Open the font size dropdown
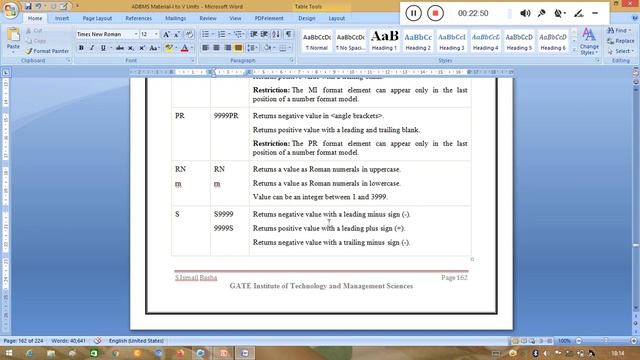This screenshot has width=640, height=360. [156, 35]
